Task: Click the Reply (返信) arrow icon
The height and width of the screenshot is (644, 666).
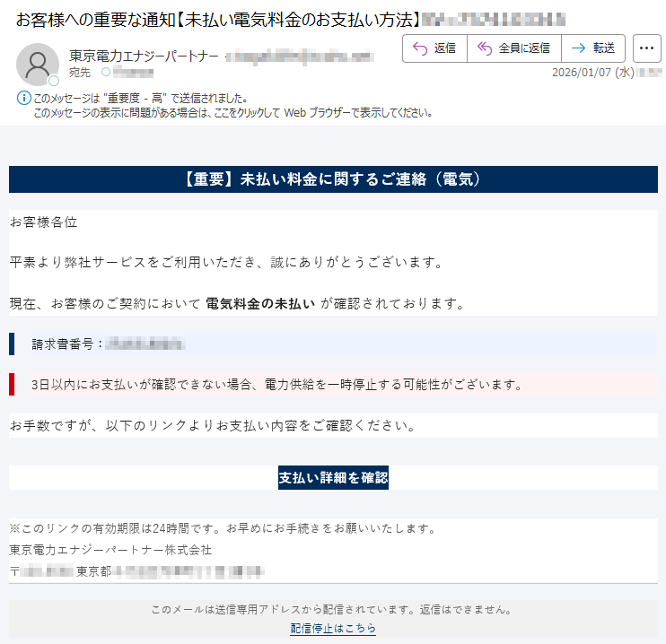Action: [419, 48]
